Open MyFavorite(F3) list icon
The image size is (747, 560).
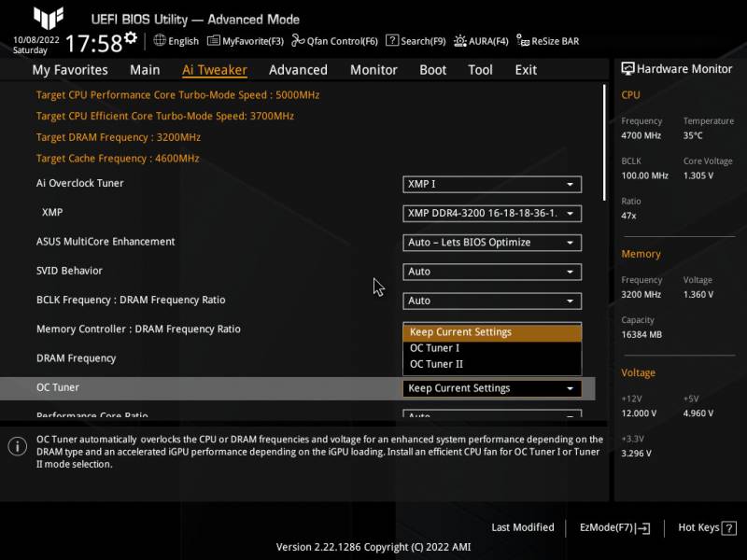tap(214, 41)
